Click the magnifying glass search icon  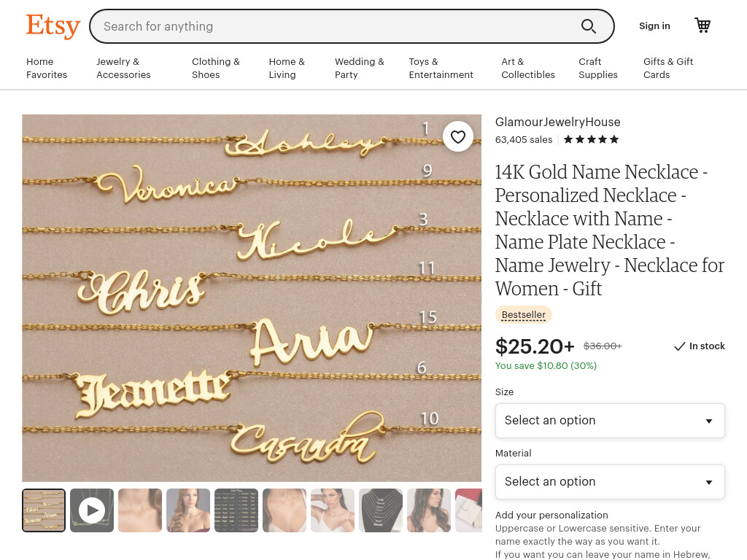(x=589, y=26)
